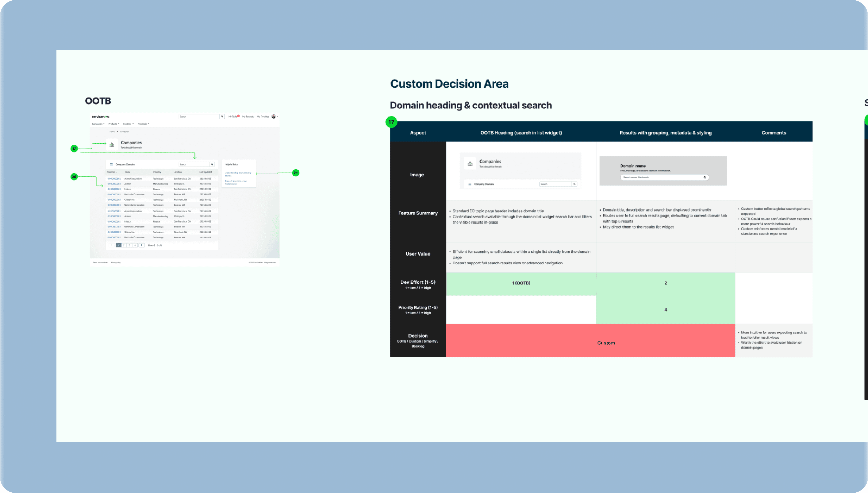Click the Company Domain list hamburger icon
This screenshot has width=868, height=493.
pos(111,164)
